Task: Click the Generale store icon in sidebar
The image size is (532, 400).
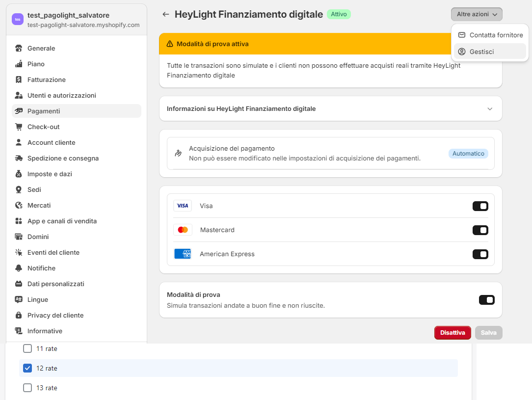Action: tap(19, 48)
